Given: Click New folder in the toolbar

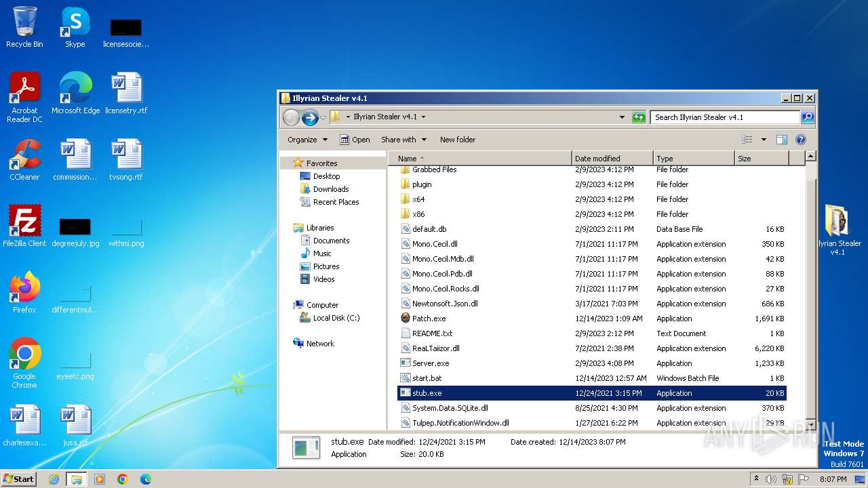Looking at the screenshot, I should pyautogui.click(x=458, y=140).
